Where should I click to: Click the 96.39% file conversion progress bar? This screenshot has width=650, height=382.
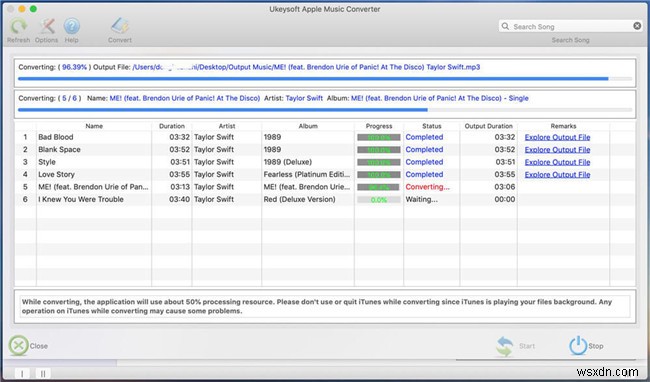pos(325,79)
